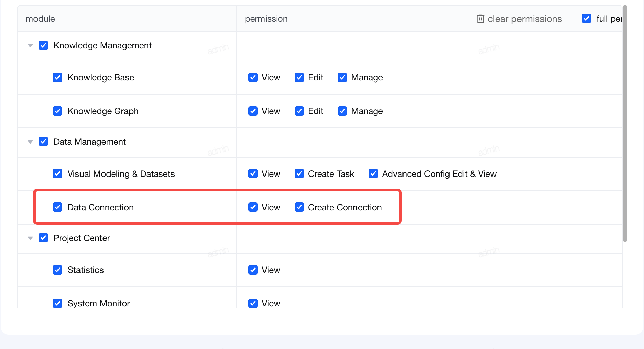Collapse the Knowledge Management group

click(30, 46)
